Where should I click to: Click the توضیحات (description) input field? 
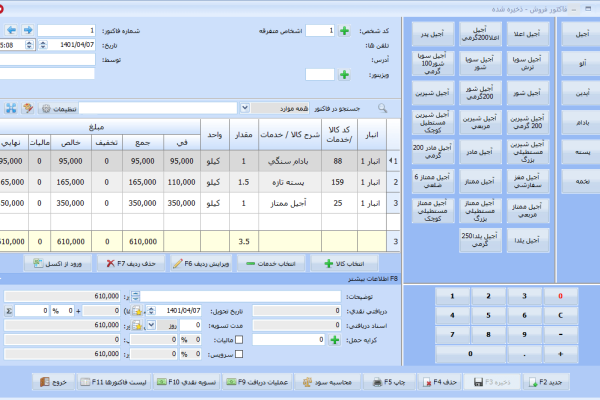point(241,296)
